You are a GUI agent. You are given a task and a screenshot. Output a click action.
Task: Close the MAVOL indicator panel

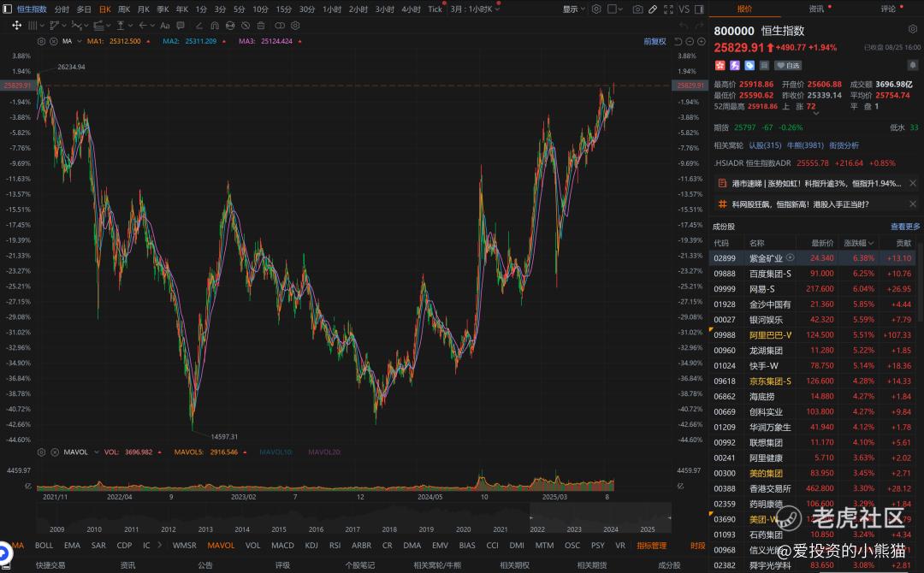54,452
